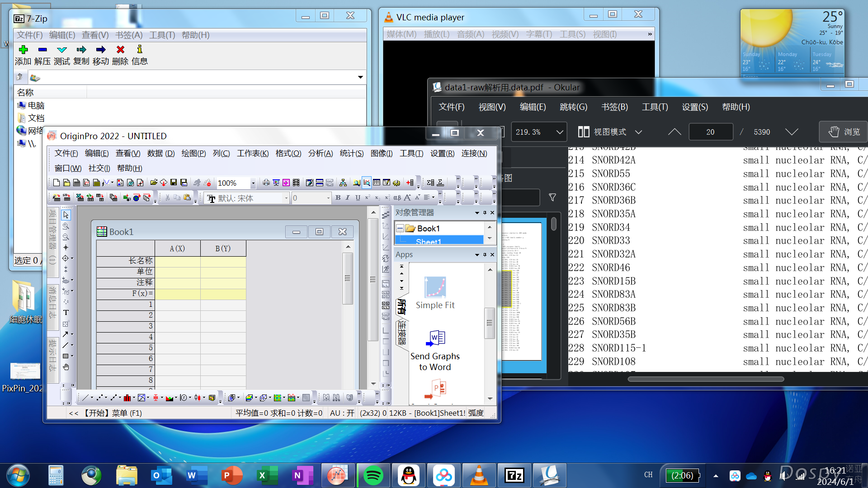This screenshot has width=868, height=488.
Task: Toggle Subscript formatting in OriginPro
Action: pyautogui.click(x=377, y=197)
